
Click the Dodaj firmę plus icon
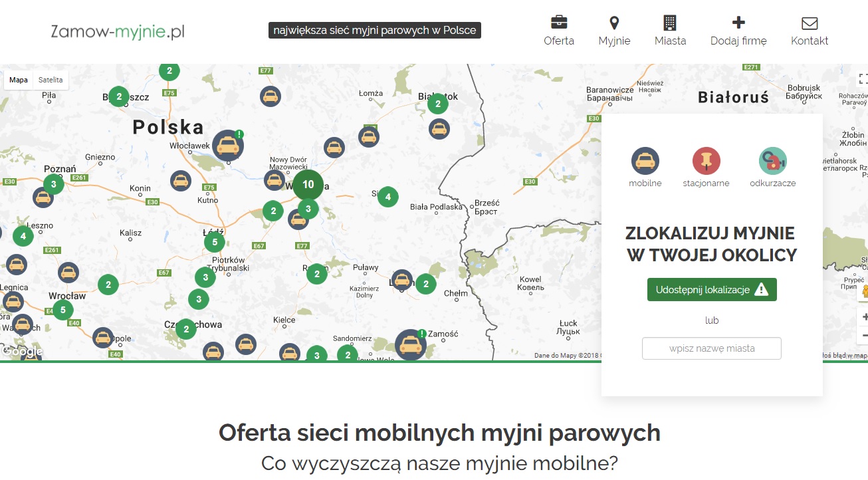(738, 23)
